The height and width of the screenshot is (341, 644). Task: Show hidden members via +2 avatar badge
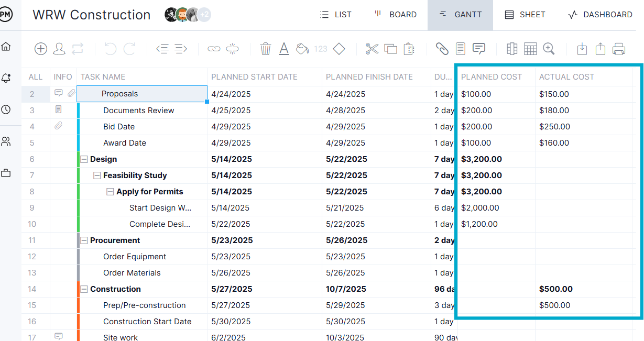pyautogui.click(x=203, y=15)
